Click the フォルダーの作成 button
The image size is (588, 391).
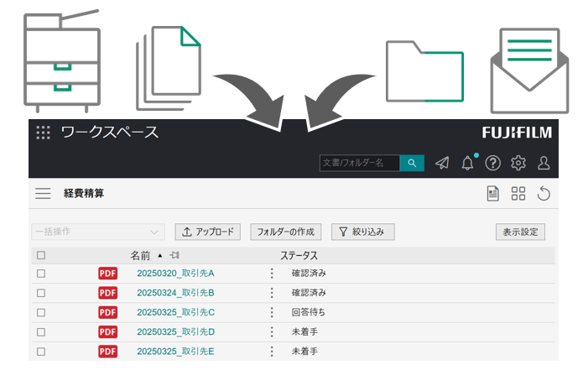click(x=285, y=232)
